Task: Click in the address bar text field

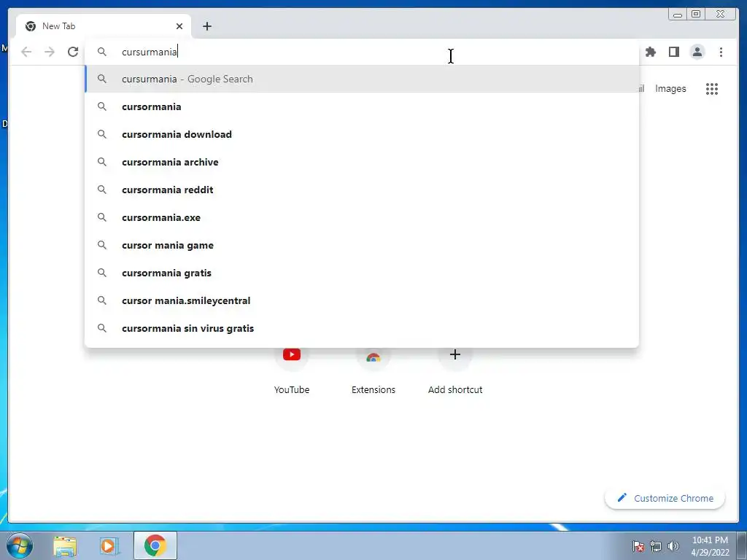Action: [x=362, y=52]
